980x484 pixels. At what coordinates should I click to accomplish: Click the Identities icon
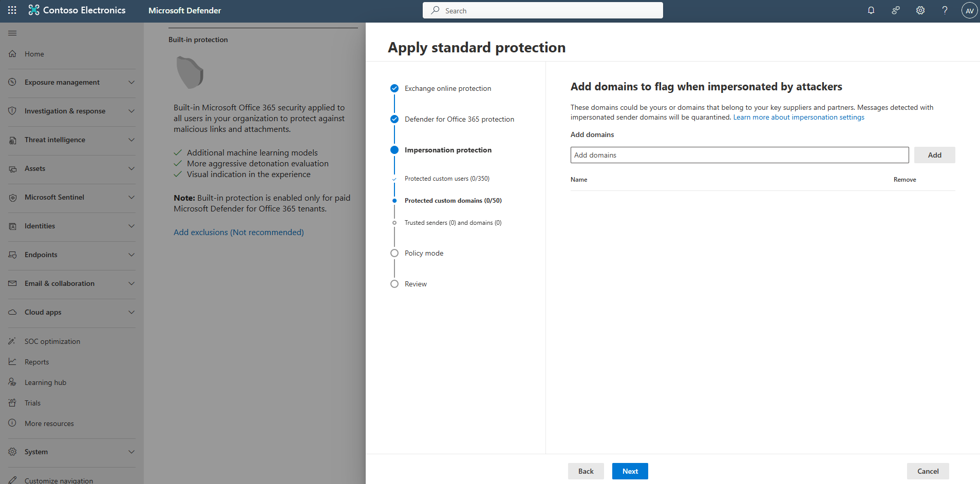pos(13,226)
